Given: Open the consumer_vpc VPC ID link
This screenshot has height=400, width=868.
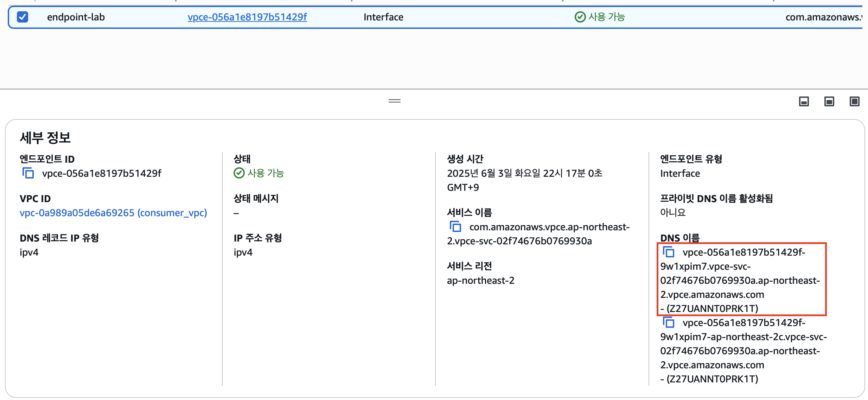Looking at the screenshot, I should [x=113, y=213].
